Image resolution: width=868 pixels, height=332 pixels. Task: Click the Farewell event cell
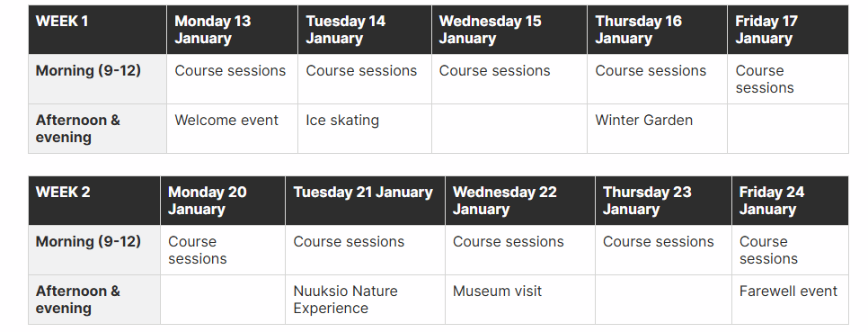[x=790, y=300]
